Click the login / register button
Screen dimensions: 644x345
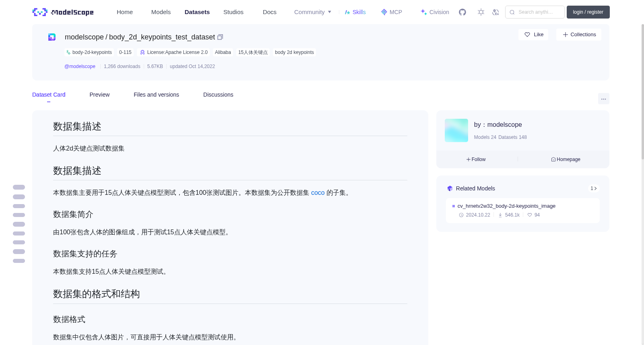[588, 12]
